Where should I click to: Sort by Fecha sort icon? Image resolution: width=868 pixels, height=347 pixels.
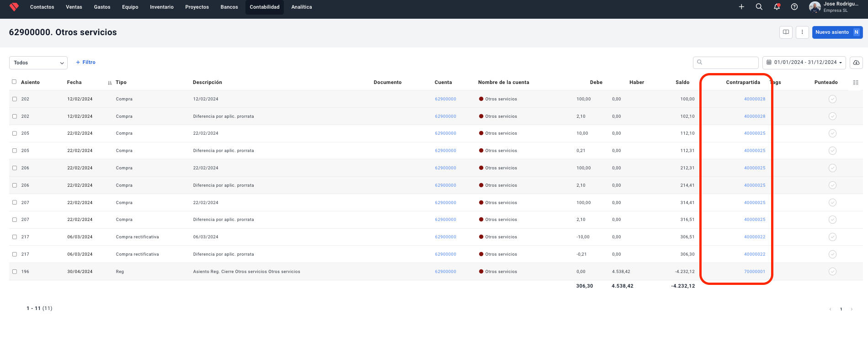pos(110,83)
